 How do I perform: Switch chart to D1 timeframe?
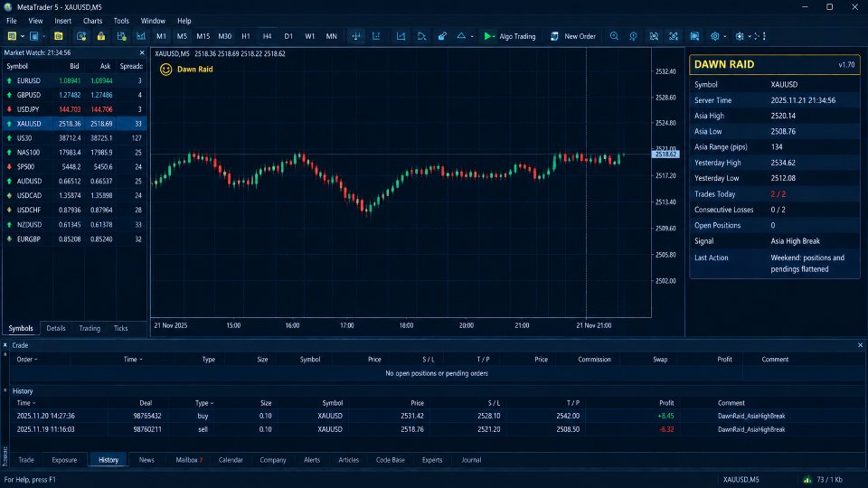click(288, 36)
